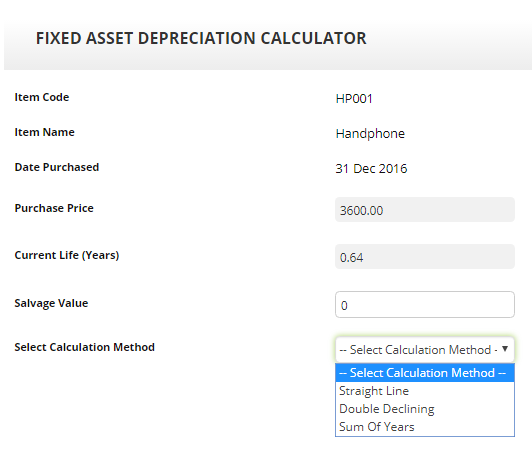
Task: Click the Select Calculation Method label
Action: pos(84,347)
